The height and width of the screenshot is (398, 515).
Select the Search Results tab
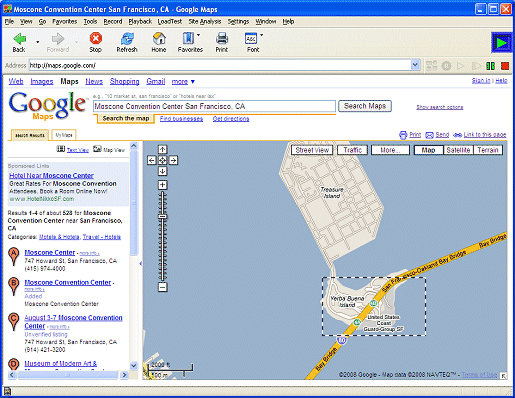pyautogui.click(x=30, y=135)
